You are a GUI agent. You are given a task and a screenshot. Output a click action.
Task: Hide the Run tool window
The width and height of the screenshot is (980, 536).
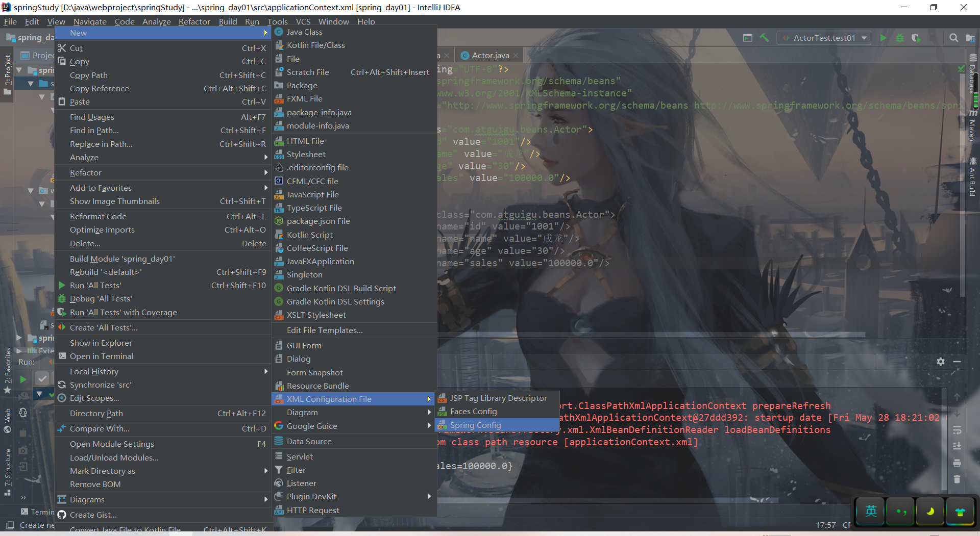tap(957, 362)
